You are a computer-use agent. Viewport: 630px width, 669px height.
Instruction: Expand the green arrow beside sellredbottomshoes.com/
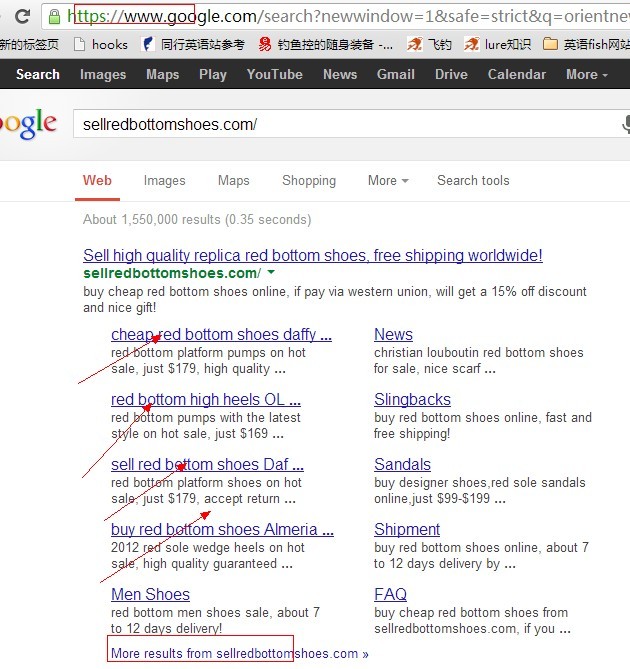(271, 272)
